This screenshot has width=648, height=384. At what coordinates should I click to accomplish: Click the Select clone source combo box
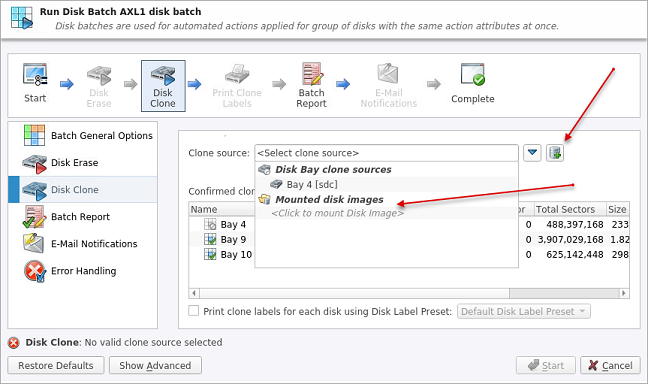tap(386, 153)
